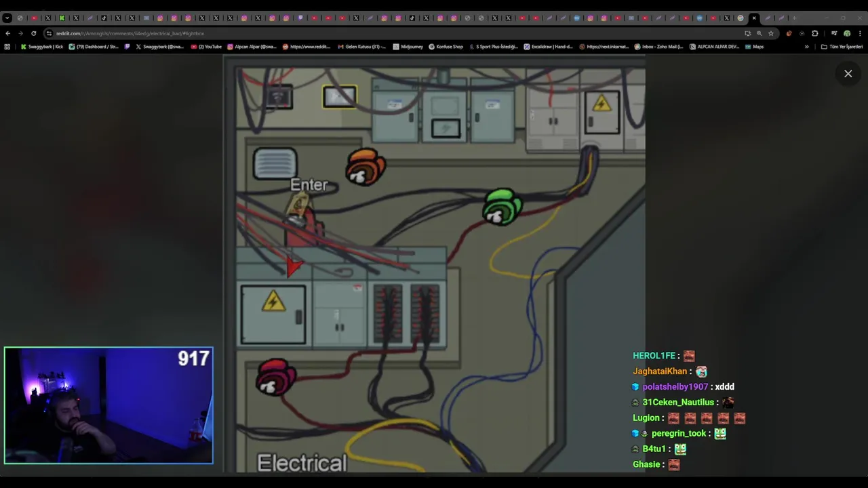Viewport: 868px width, 488px height.
Task: Switch to the Google tab
Action: 741,18
